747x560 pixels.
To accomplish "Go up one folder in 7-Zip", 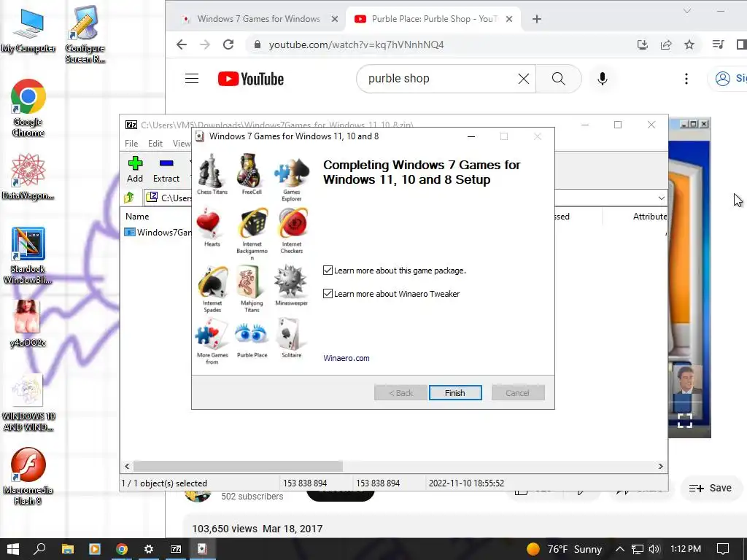I will [128, 197].
